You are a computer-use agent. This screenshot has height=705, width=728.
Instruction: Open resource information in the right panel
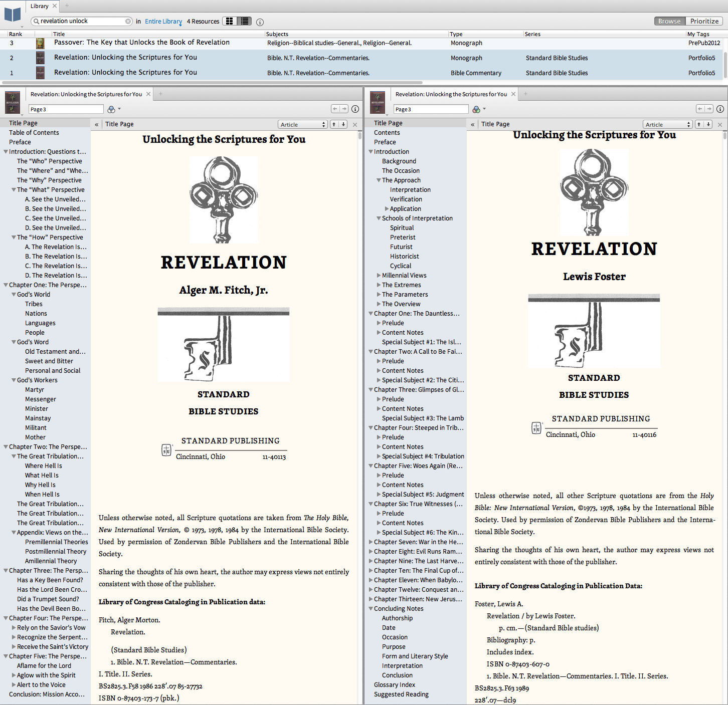coord(720,109)
